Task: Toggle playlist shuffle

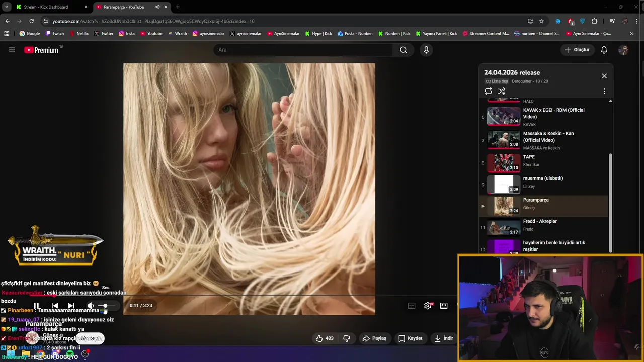Action: [502, 91]
